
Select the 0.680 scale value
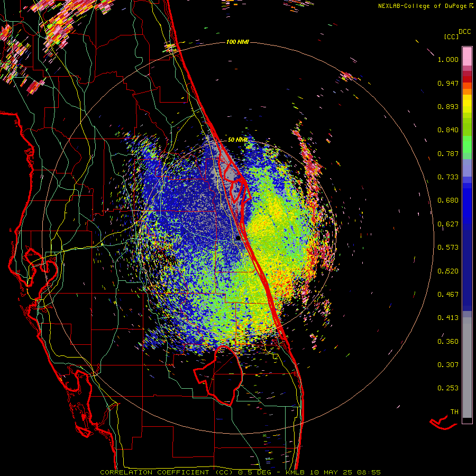click(448, 200)
